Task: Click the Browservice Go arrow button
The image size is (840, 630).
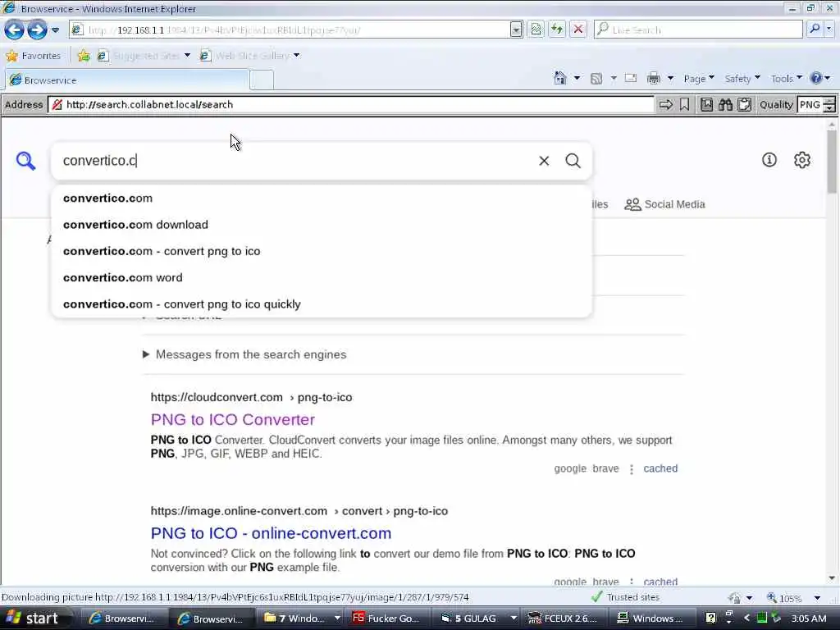Action: pyautogui.click(x=665, y=104)
